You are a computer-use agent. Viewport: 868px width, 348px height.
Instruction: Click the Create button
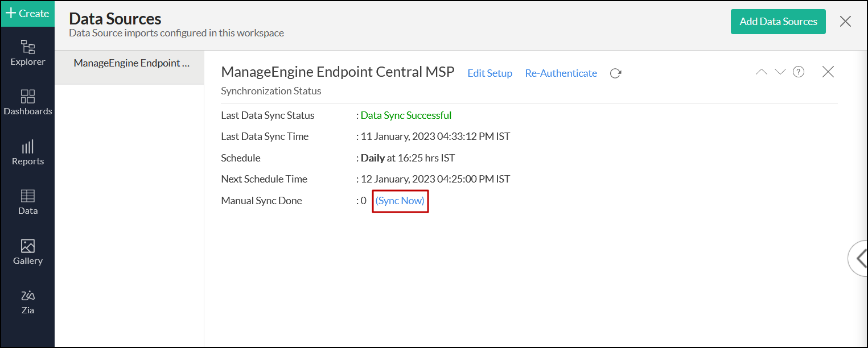(x=27, y=14)
